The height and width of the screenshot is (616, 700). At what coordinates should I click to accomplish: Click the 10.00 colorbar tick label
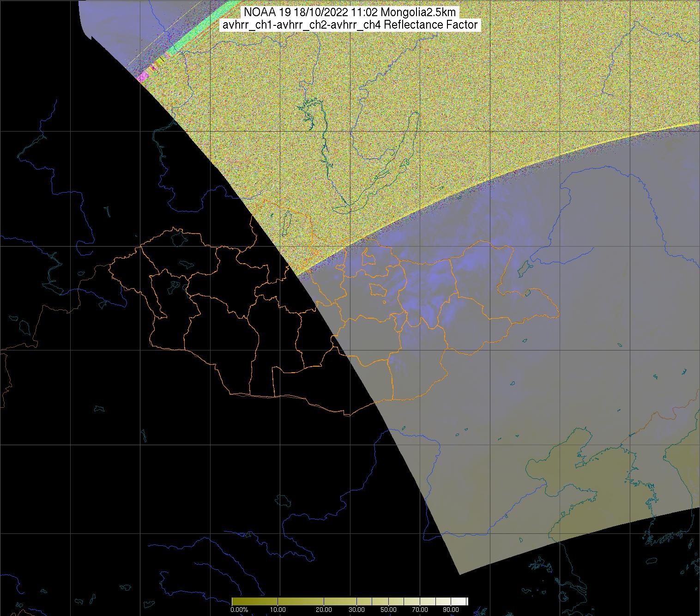278,610
